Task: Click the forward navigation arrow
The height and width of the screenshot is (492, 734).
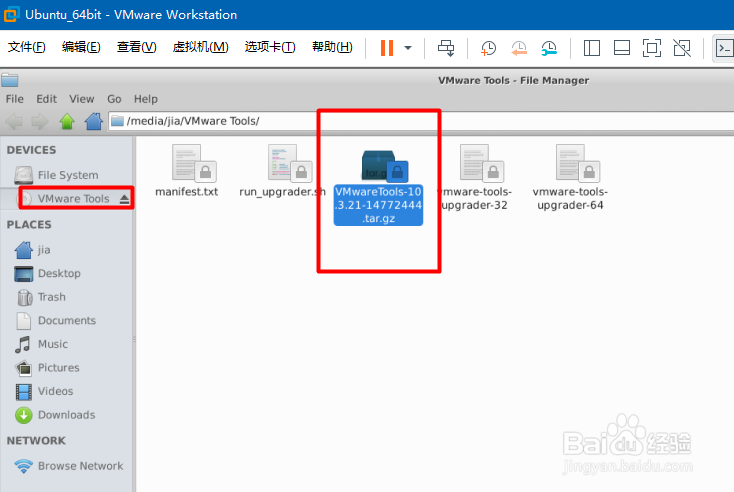Action: coord(40,122)
